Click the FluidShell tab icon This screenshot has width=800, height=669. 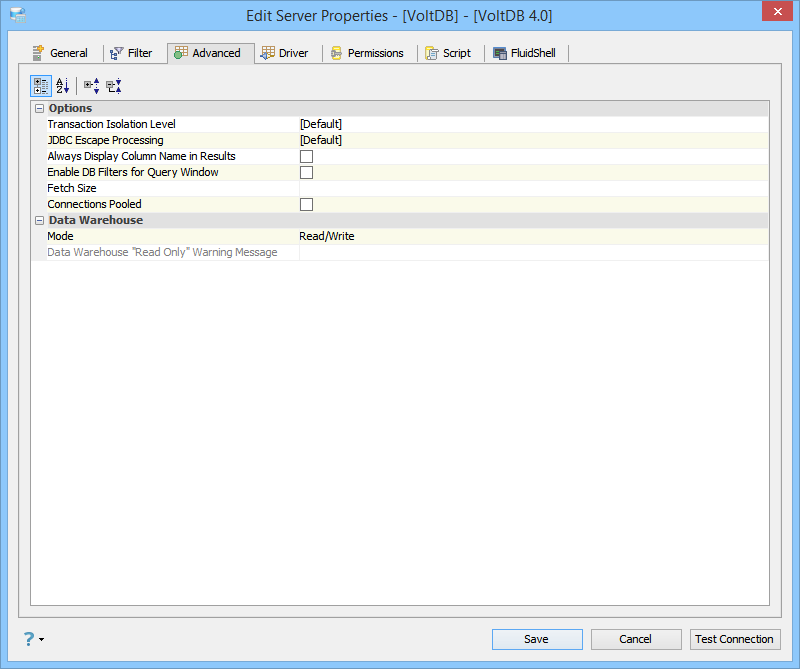tap(500, 53)
